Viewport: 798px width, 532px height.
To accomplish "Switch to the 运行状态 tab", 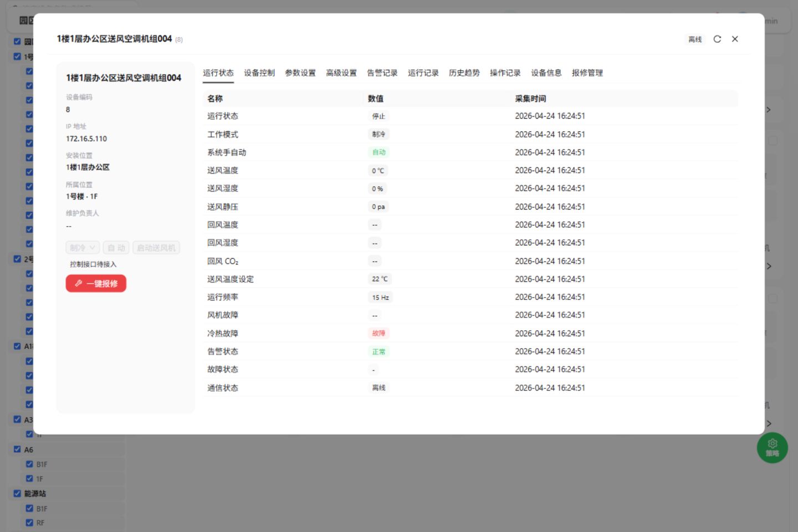I will (x=218, y=73).
